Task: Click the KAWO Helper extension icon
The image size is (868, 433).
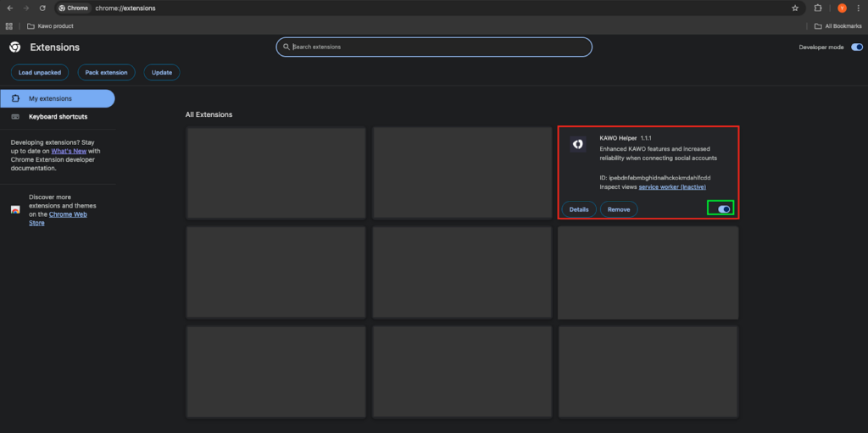Action: (x=577, y=144)
